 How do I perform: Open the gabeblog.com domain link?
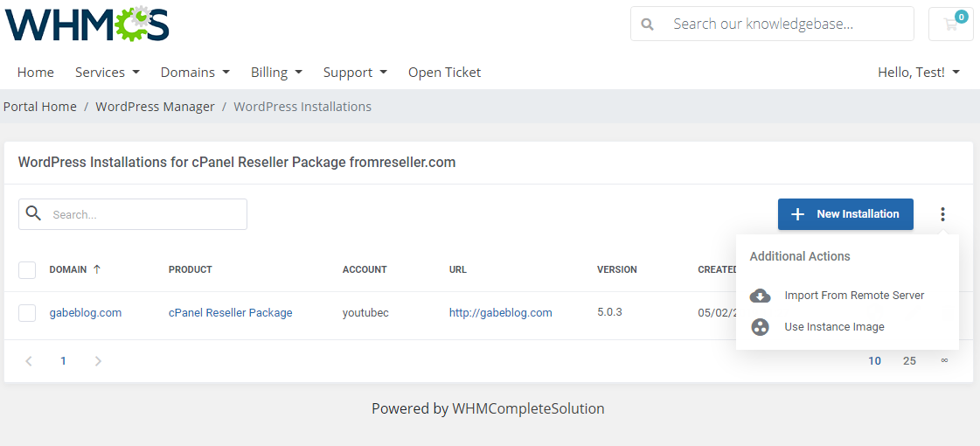pyautogui.click(x=86, y=313)
